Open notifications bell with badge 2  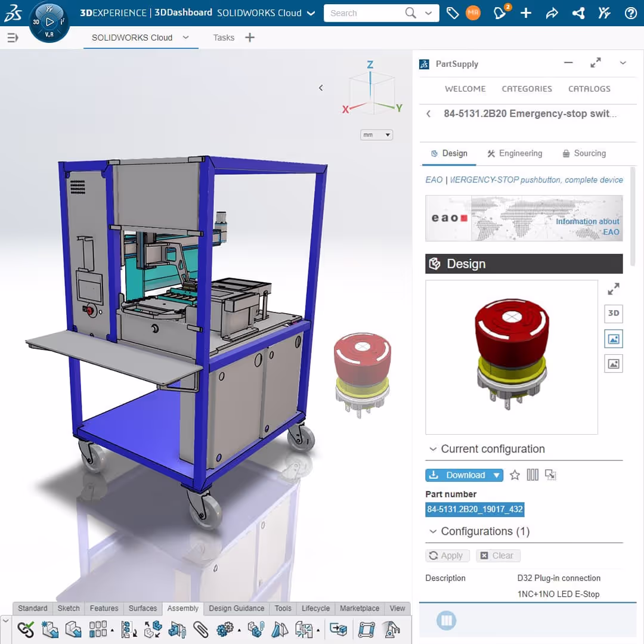point(500,13)
